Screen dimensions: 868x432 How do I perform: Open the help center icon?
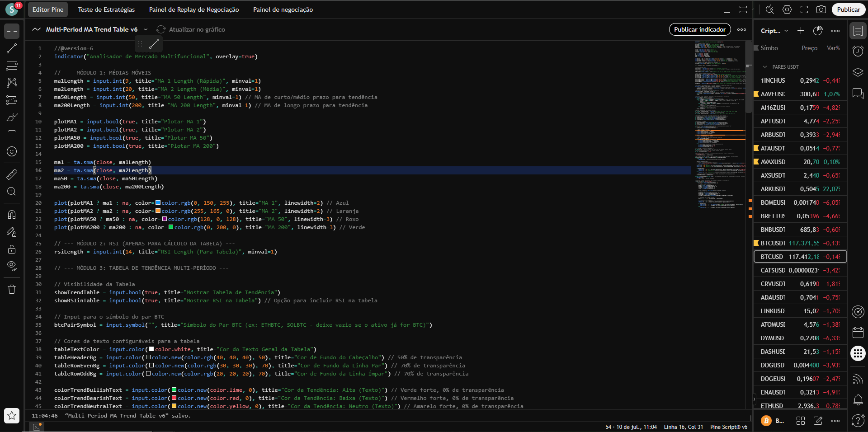click(x=858, y=421)
